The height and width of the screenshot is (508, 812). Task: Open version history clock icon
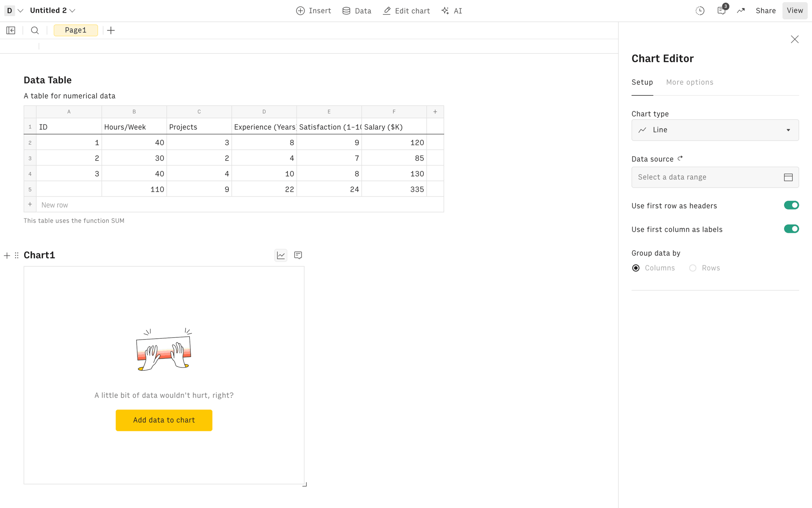pyautogui.click(x=700, y=11)
